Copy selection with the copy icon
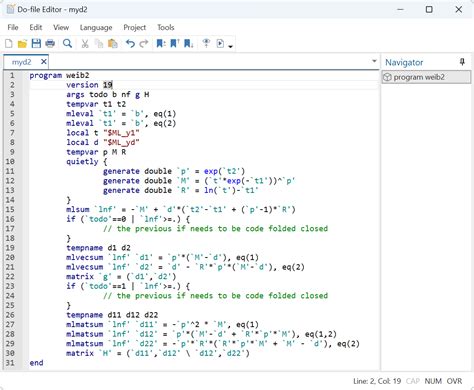The width and height of the screenshot is (474, 390). click(x=99, y=43)
